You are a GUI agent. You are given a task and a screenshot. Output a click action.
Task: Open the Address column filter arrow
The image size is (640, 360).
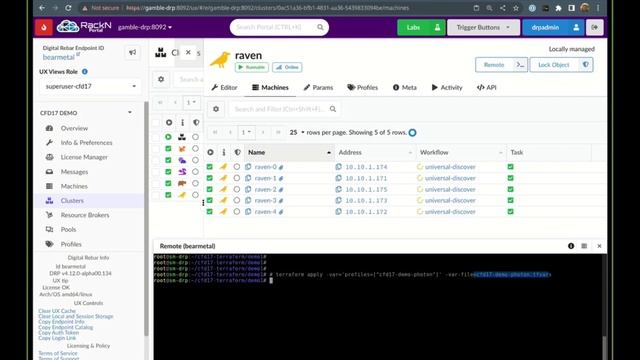410,153
